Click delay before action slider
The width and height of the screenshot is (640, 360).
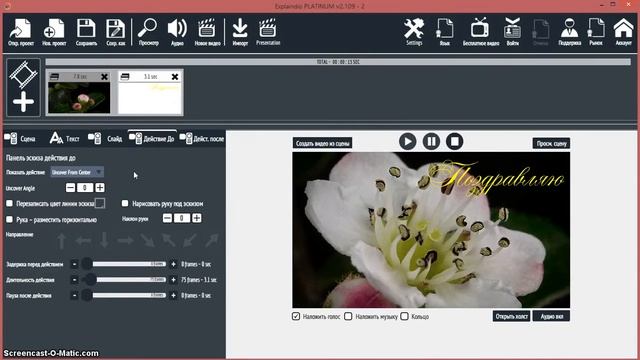[124, 264]
